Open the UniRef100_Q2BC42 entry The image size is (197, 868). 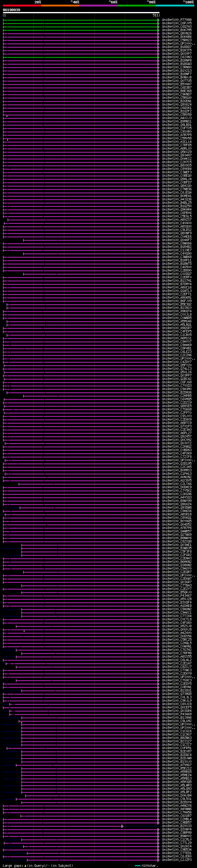point(176,379)
